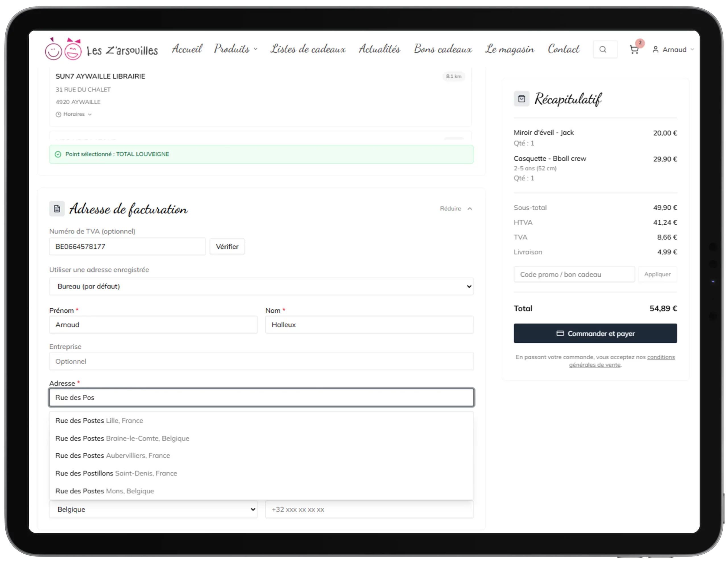This screenshot has width=728, height=563.
Task: Click the Total amount 54,89 €
Action: 663,308
